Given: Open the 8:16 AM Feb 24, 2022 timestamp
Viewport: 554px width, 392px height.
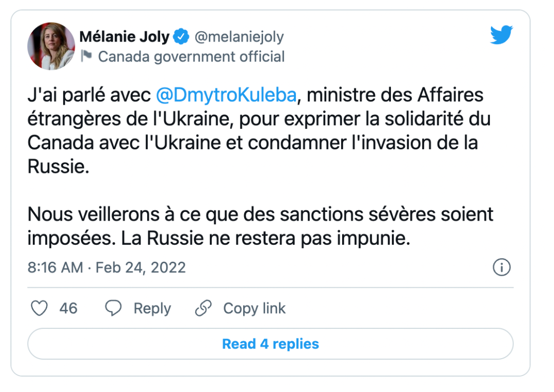Looking at the screenshot, I should click(x=107, y=268).
